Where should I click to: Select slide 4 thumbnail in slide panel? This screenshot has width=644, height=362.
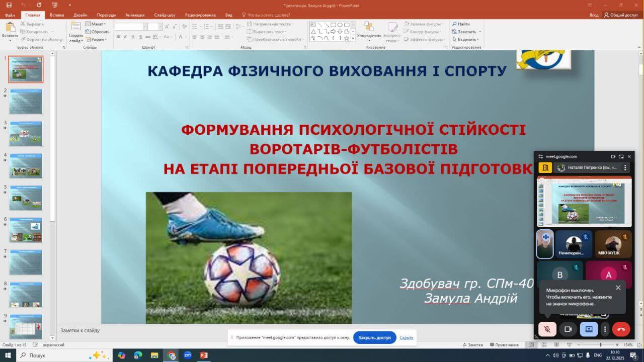pyautogui.click(x=26, y=165)
